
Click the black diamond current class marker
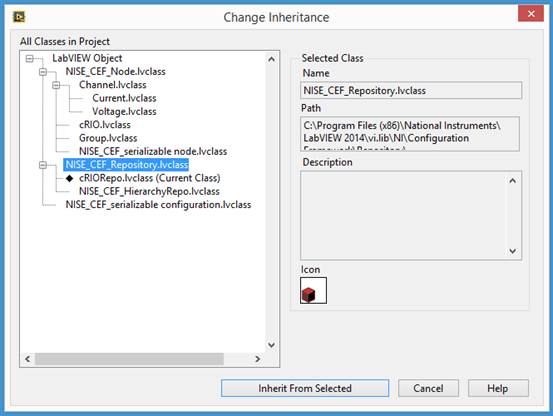[x=69, y=178]
